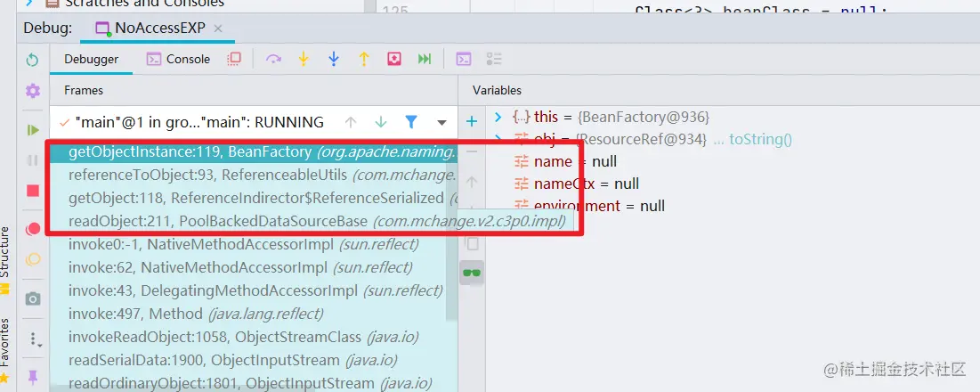Step into with yellow down arrow
980x392 pixels.
click(x=304, y=59)
